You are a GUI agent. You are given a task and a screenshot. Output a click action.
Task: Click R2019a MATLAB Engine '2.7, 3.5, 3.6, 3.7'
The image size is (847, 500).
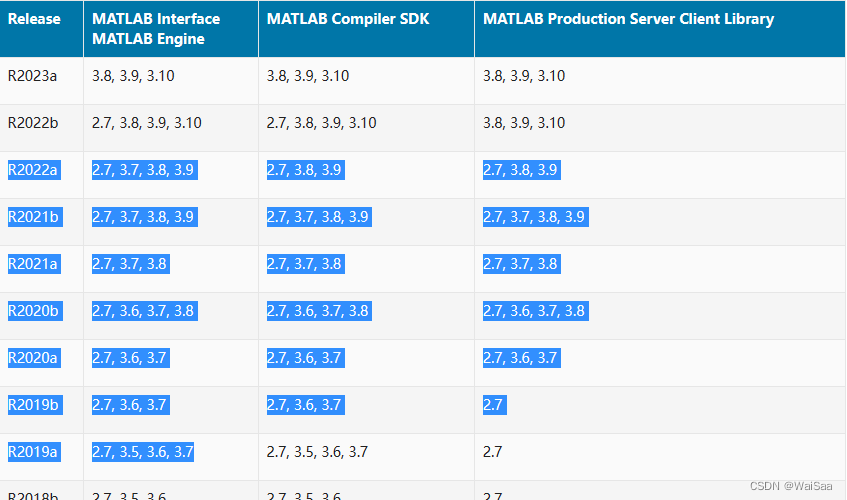(x=143, y=451)
